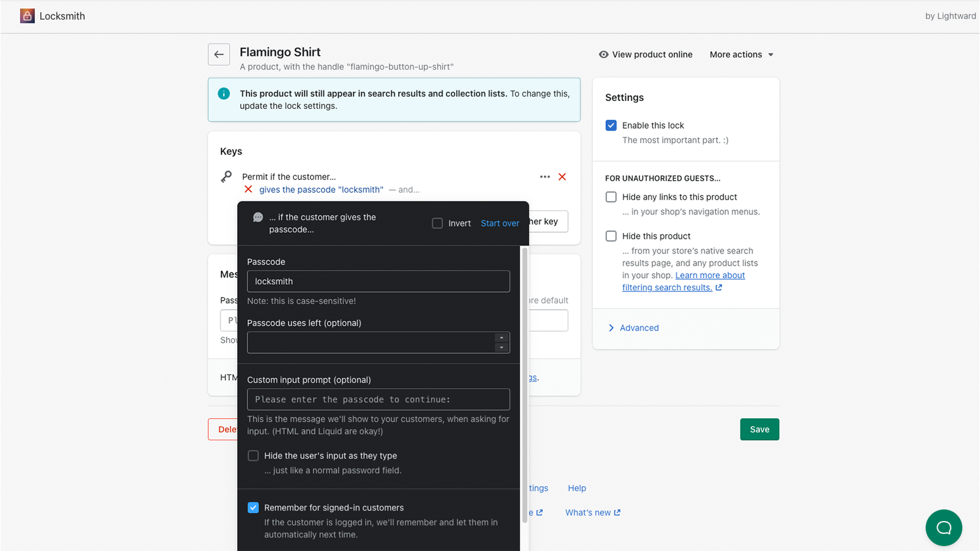Remove the passcode condition with small red X
This screenshot has width=980, height=551.
tap(248, 190)
